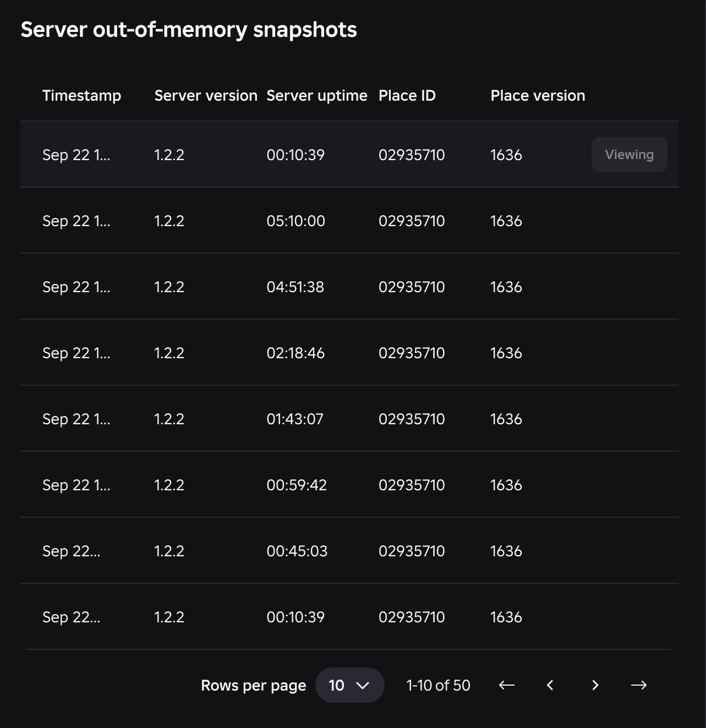Jump to last page arrow
The height and width of the screenshot is (728, 706).
click(x=639, y=685)
